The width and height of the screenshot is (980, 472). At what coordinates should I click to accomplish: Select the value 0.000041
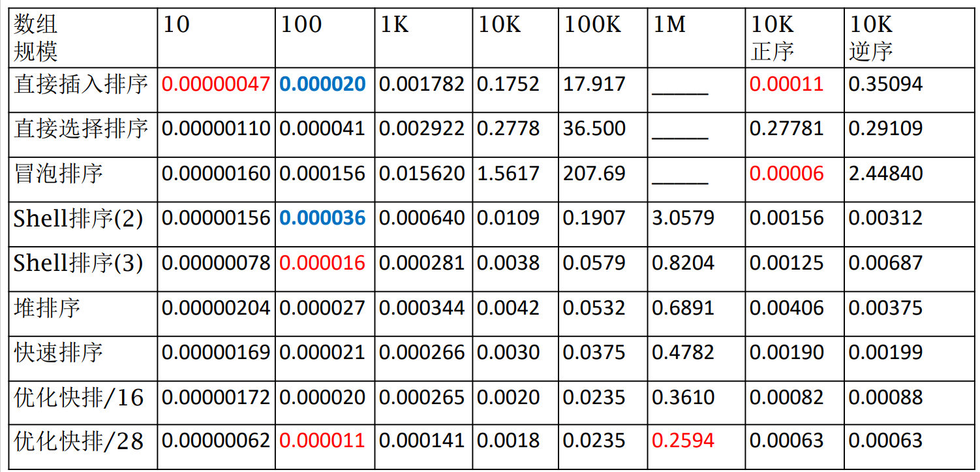323,128
